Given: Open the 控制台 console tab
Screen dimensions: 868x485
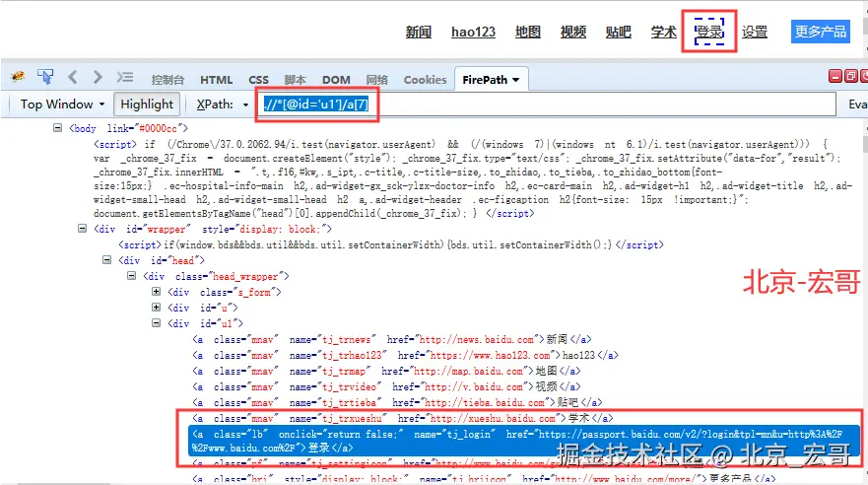Looking at the screenshot, I should tap(167, 80).
